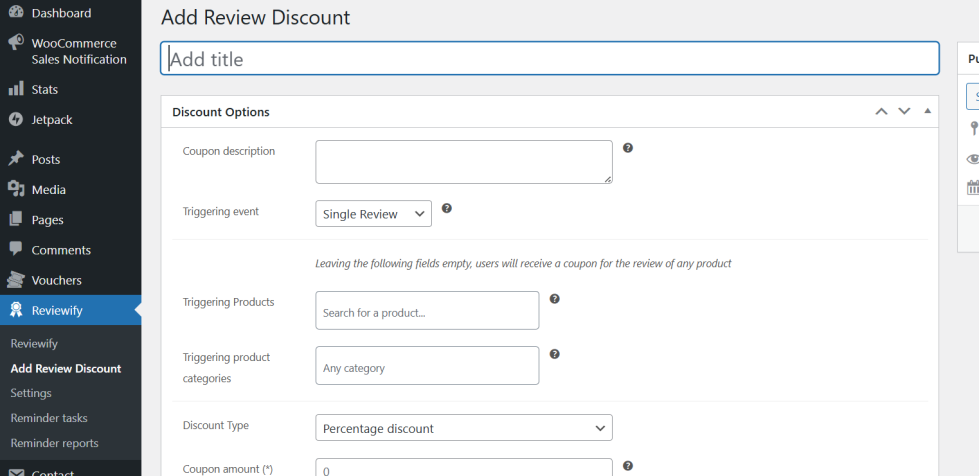Viewport: 979px width, 476px height.
Task: Click the calendar icon in Publish box
Action: click(973, 187)
